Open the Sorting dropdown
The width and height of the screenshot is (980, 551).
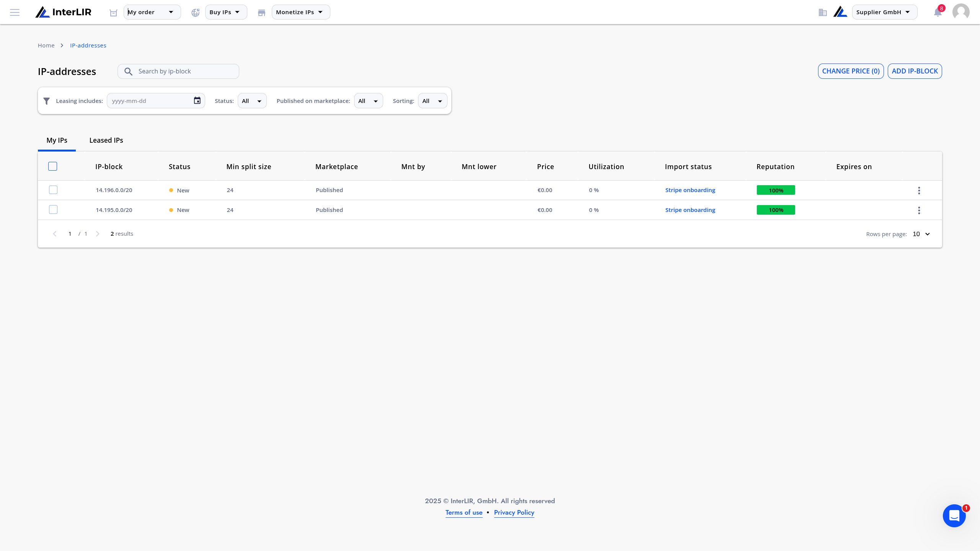point(433,101)
